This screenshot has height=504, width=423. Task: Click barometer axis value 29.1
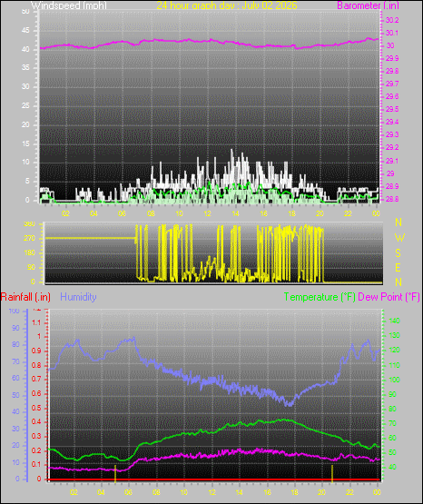click(392, 161)
